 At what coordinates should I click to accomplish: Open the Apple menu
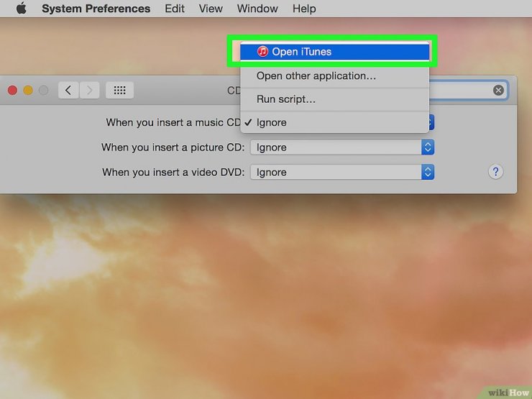coord(22,8)
